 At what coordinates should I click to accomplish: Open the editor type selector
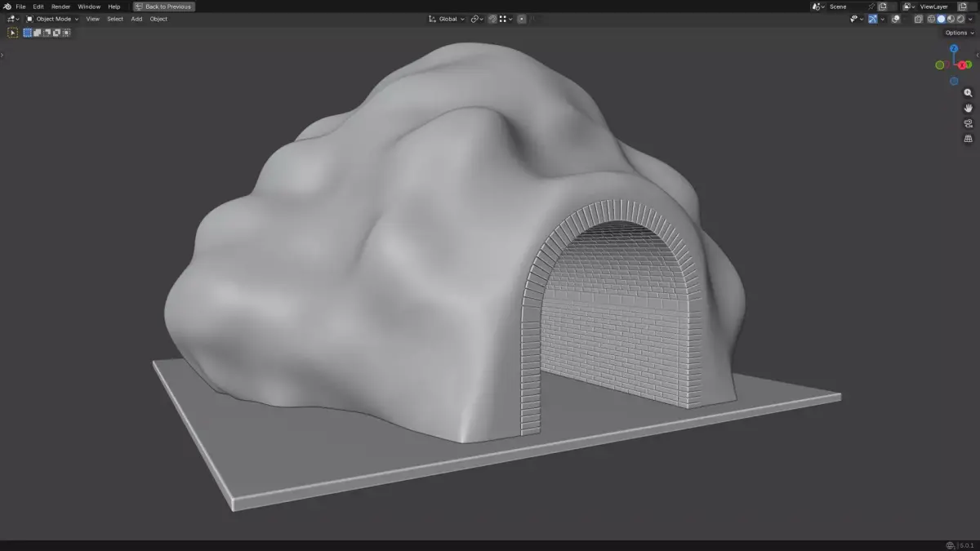point(13,19)
